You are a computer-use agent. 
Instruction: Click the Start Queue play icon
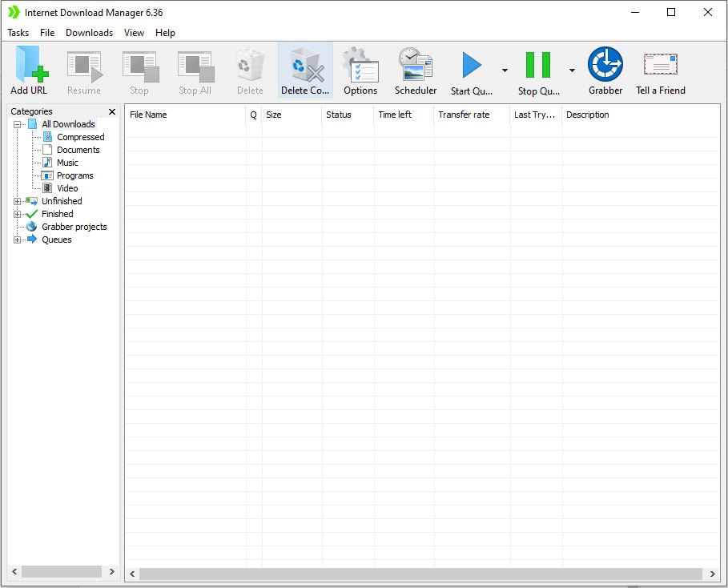point(472,65)
